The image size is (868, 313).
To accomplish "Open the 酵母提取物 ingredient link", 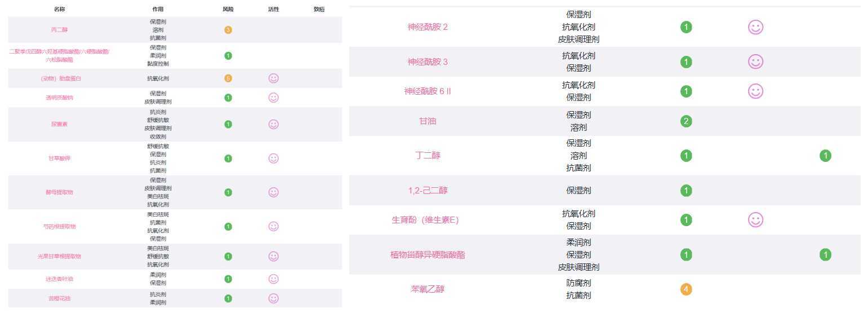I will pyautogui.click(x=59, y=192).
